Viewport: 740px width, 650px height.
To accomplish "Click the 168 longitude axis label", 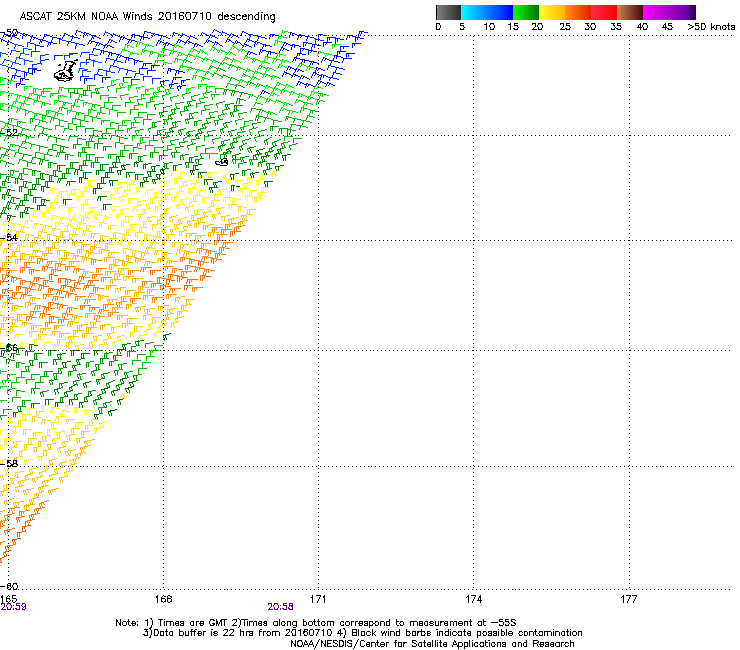I will [163, 598].
